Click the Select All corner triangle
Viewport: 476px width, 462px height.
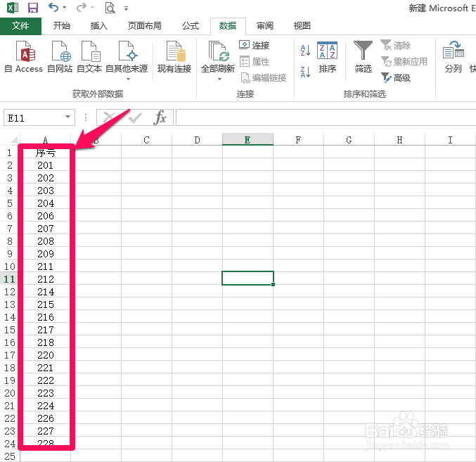coord(14,140)
